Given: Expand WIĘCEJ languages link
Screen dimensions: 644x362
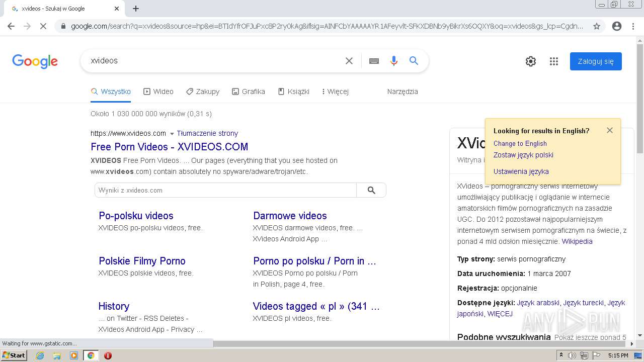Looking at the screenshot, I should tap(500, 314).
